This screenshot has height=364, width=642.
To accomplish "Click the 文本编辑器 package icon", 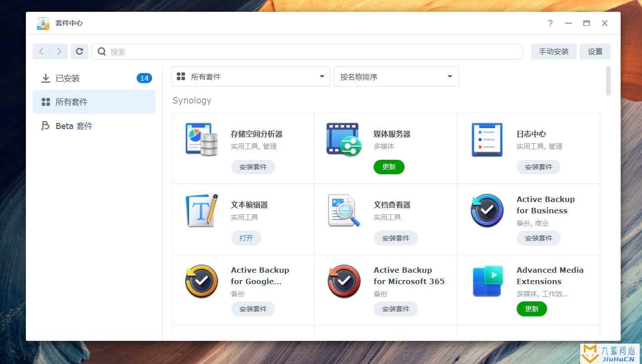I will [x=202, y=211].
